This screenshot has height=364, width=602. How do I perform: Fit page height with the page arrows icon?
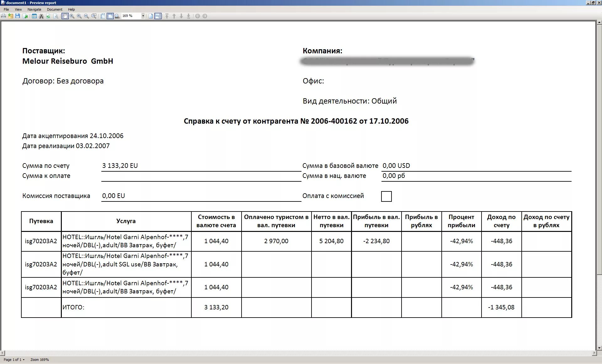[103, 16]
